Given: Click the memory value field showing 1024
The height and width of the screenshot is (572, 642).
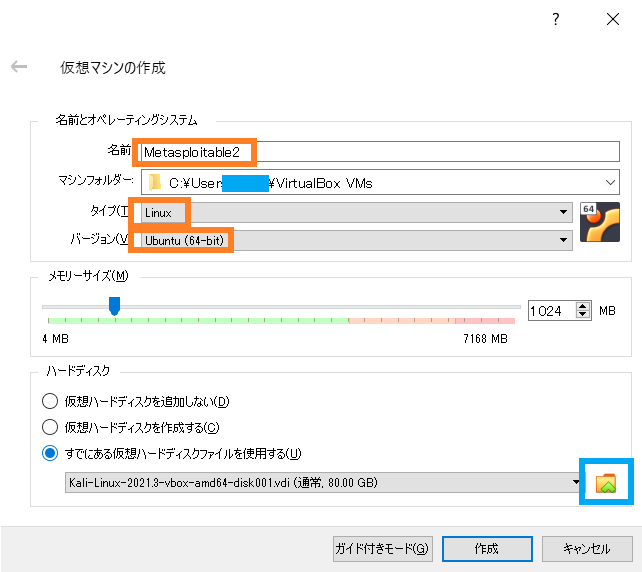Looking at the screenshot, I should pyautogui.click(x=552, y=311).
